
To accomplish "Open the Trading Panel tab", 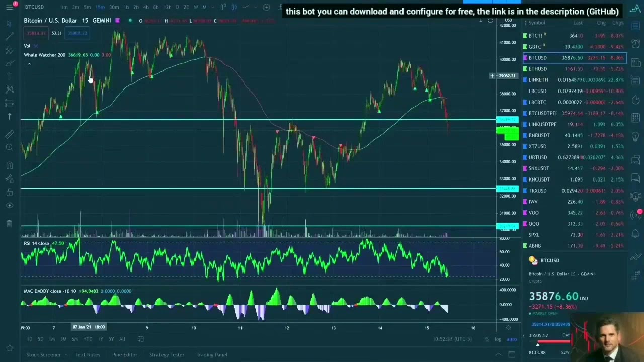I will 212,355.
